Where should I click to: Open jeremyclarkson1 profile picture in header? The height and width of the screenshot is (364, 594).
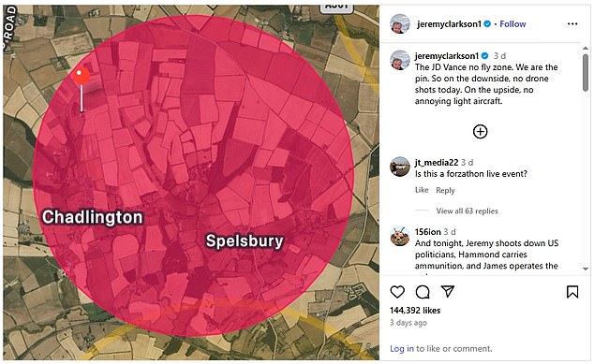click(400, 23)
